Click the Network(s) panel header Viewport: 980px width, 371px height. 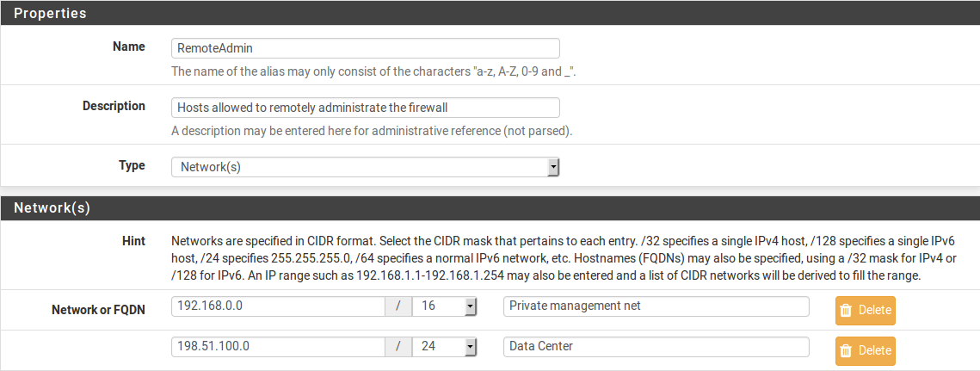click(52, 207)
